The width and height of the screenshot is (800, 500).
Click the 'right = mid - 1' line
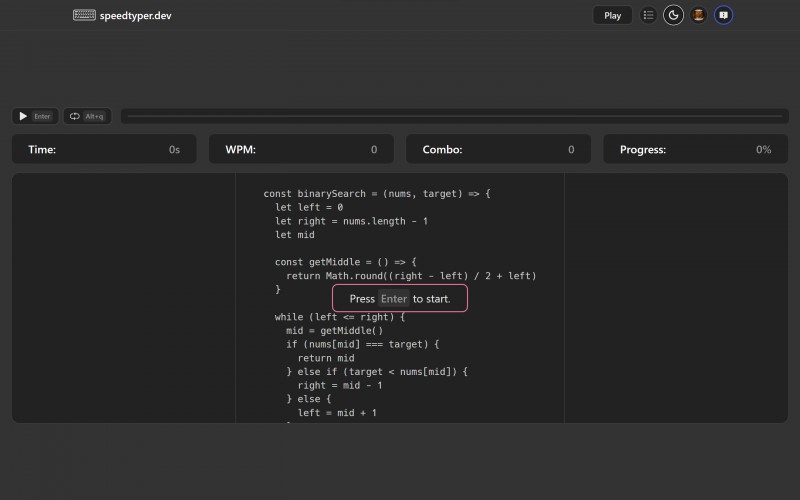[x=340, y=386]
